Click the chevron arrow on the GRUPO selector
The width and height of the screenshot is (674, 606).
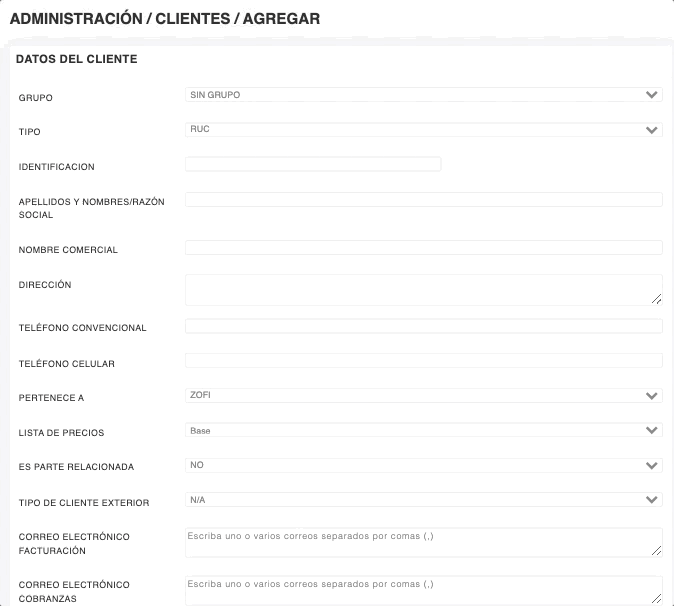tap(652, 95)
